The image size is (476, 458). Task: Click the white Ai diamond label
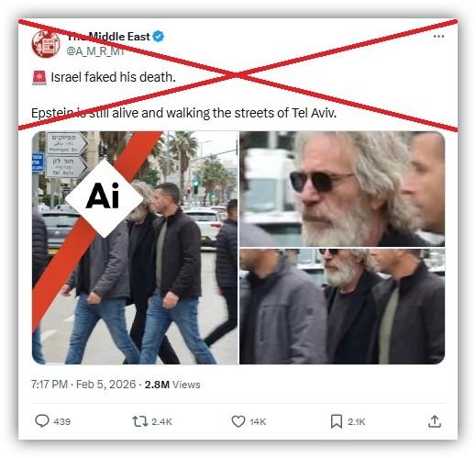(x=105, y=198)
